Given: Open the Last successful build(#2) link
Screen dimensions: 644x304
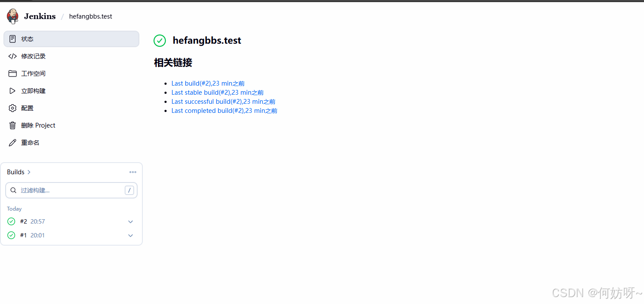Looking at the screenshot, I should tap(223, 102).
